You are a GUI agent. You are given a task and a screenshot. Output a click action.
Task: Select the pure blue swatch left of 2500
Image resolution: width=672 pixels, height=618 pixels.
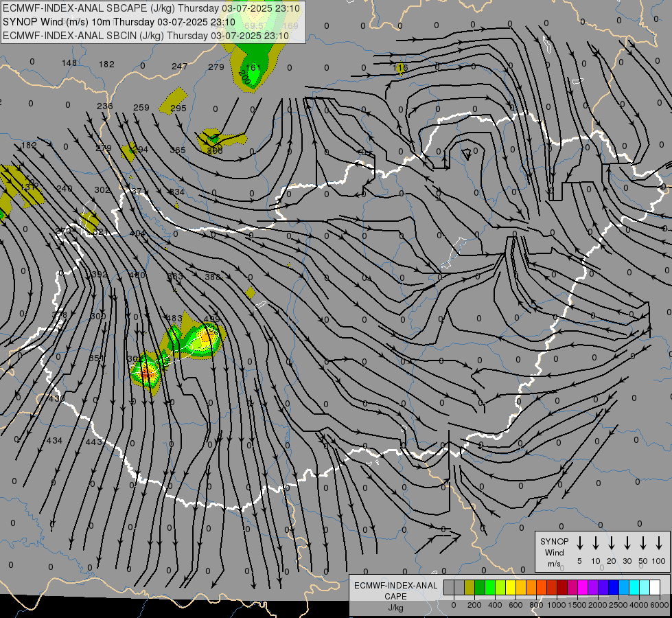(613, 588)
